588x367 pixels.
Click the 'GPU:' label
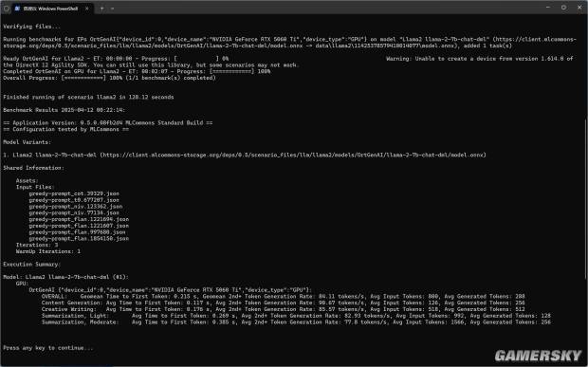[22, 284]
